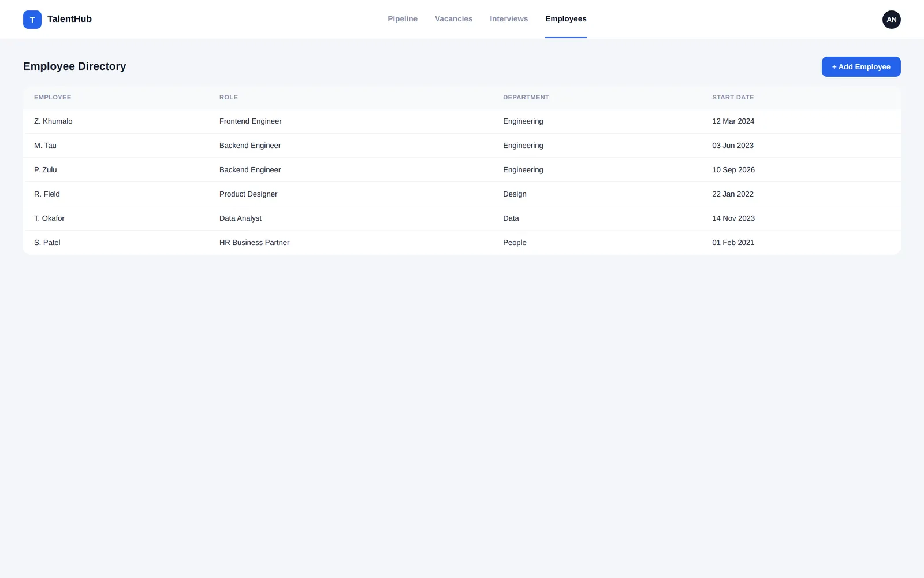Click the Start Date column header
The width and height of the screenshot is (924, 578).
coord(733,97)
